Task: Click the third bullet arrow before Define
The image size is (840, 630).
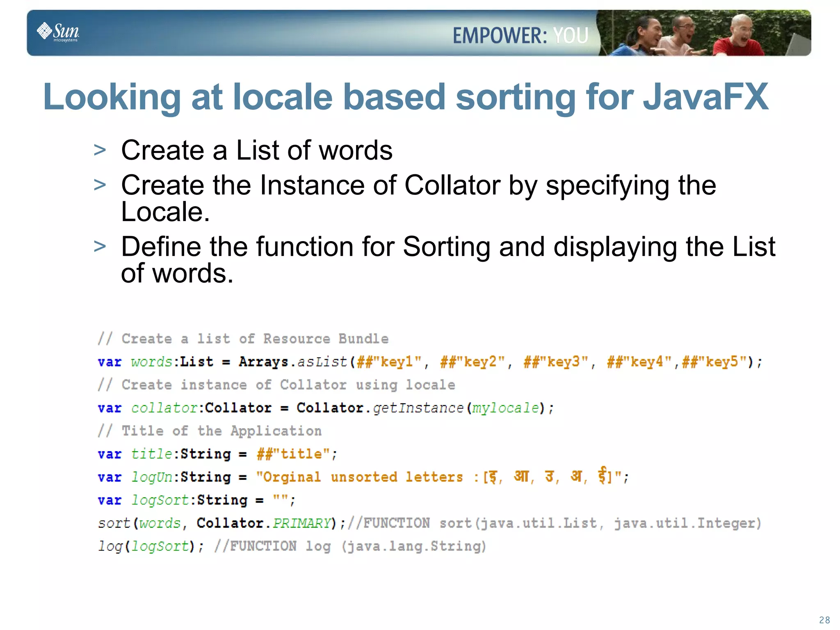Action: pyautogui.click(x=100, y=247)
